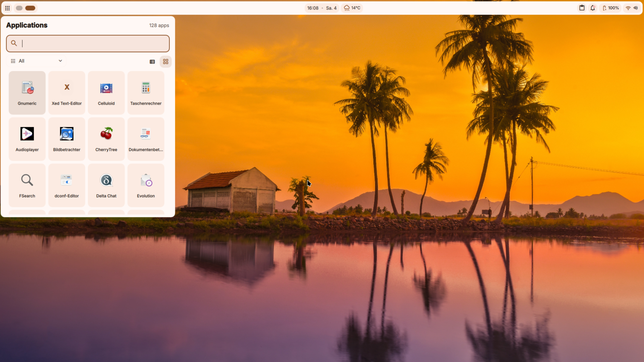Open the clipboard manager in panel
The width and height of the screenshot is (644, 362).
pos(582,8)
